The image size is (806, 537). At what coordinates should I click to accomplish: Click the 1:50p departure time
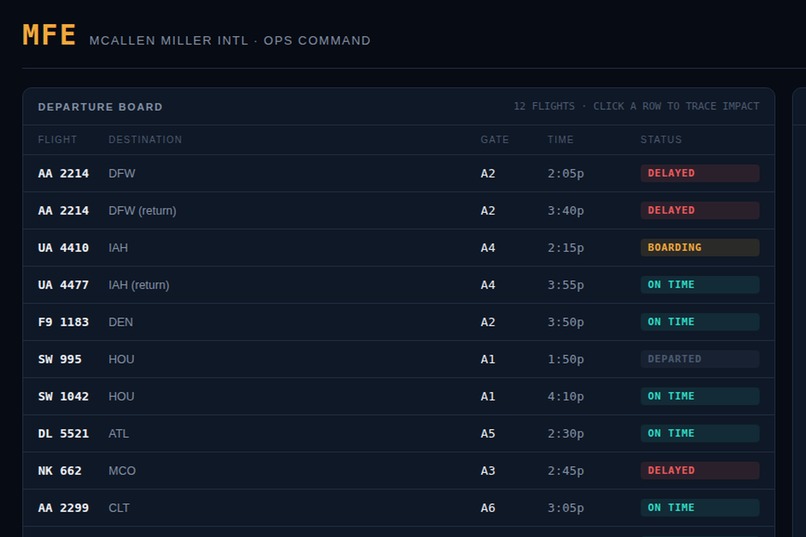click(x=565, y=359)
